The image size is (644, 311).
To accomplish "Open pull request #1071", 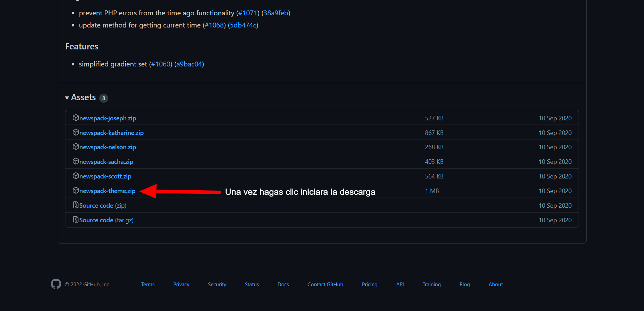I will (248, 13).
